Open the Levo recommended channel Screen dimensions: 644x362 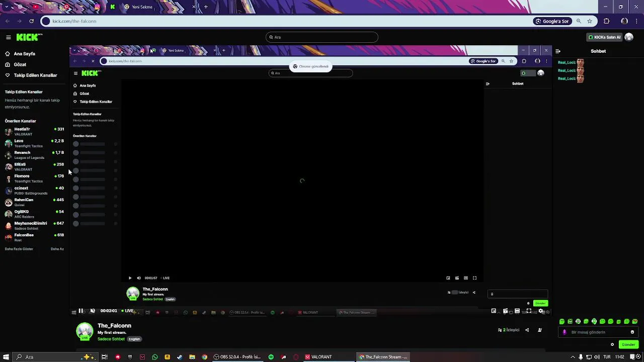tap(34, 143)
